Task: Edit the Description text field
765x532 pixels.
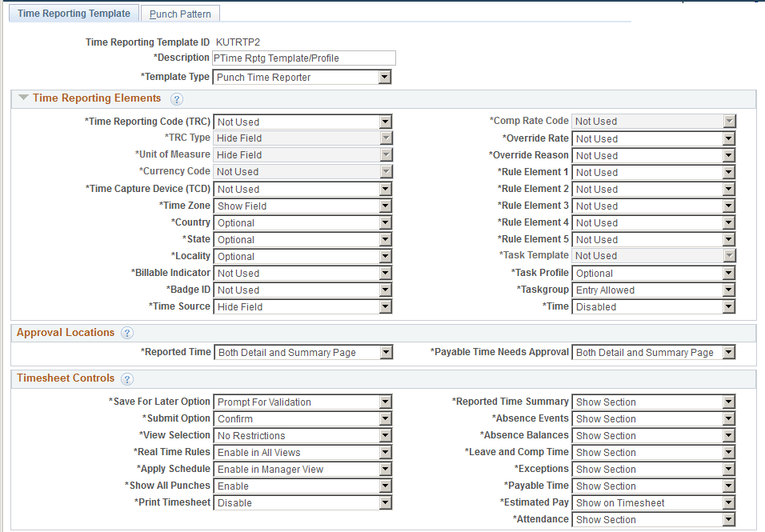Action: point(304,58)
